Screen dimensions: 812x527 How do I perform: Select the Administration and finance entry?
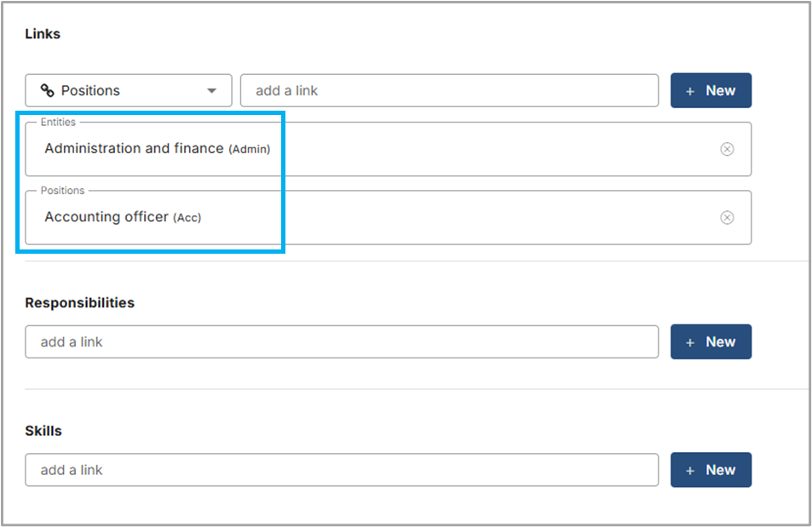135,149
